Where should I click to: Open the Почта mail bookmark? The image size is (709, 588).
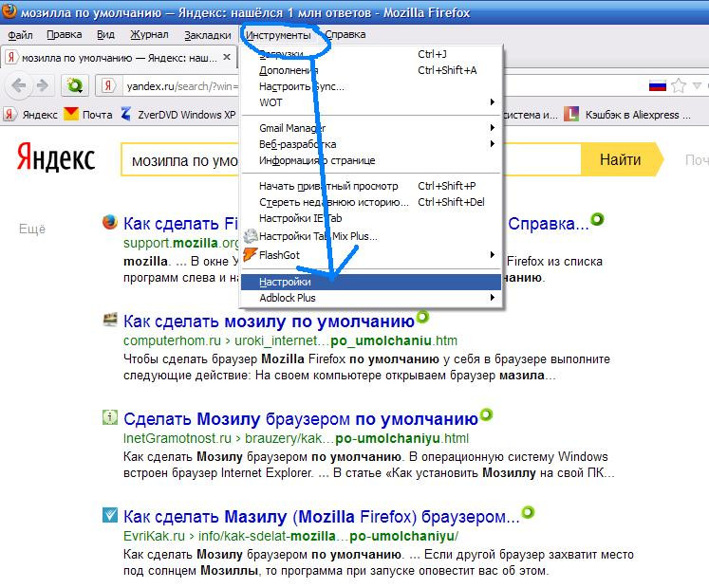(88, 115)
